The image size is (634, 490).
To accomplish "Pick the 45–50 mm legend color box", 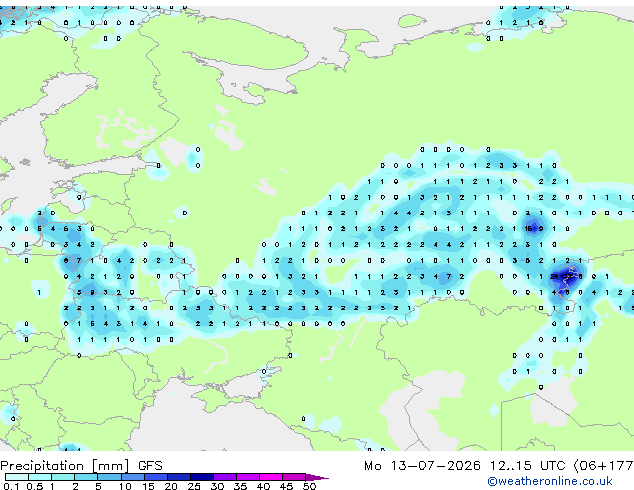I will pyautogui.click(x=294, y=477).
